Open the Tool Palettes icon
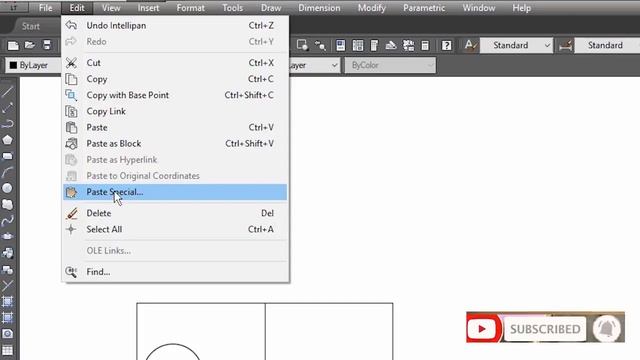This screenshot has width=640, height=360. tap(374, 45)
